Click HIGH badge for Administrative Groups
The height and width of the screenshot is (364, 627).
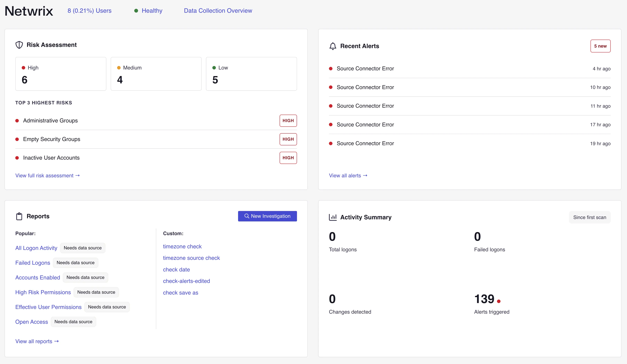288,121
